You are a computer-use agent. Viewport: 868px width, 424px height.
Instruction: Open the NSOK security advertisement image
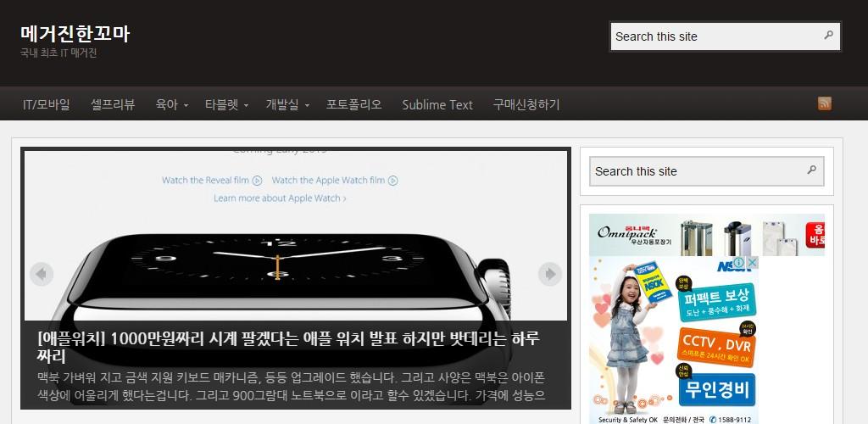coord(674,340)
